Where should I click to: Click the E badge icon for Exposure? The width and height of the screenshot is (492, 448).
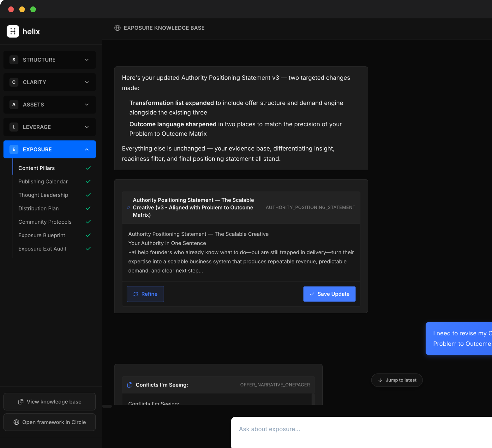coord(14,149)
